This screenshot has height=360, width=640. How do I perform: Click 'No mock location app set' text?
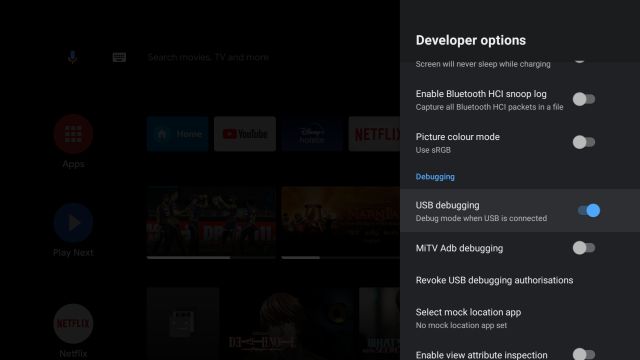click(x=461, y=325)
